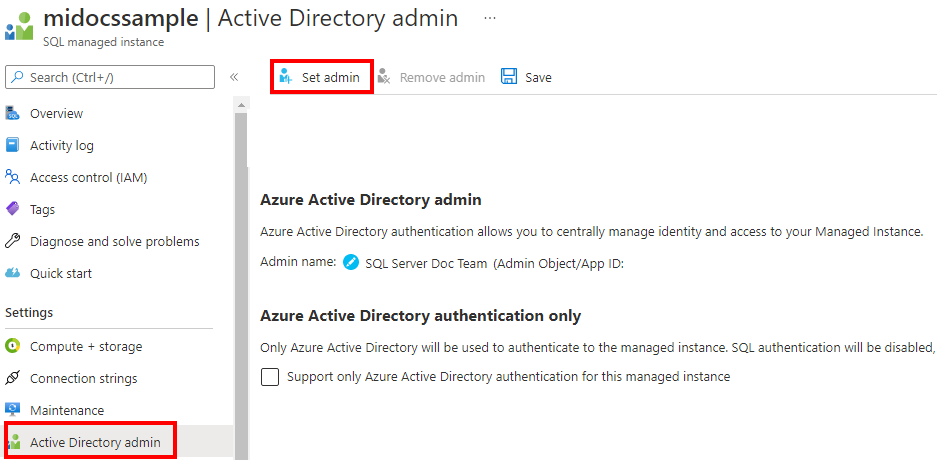
Task: Click the sidebar scroll up arrow
Action: coord(241,106)
